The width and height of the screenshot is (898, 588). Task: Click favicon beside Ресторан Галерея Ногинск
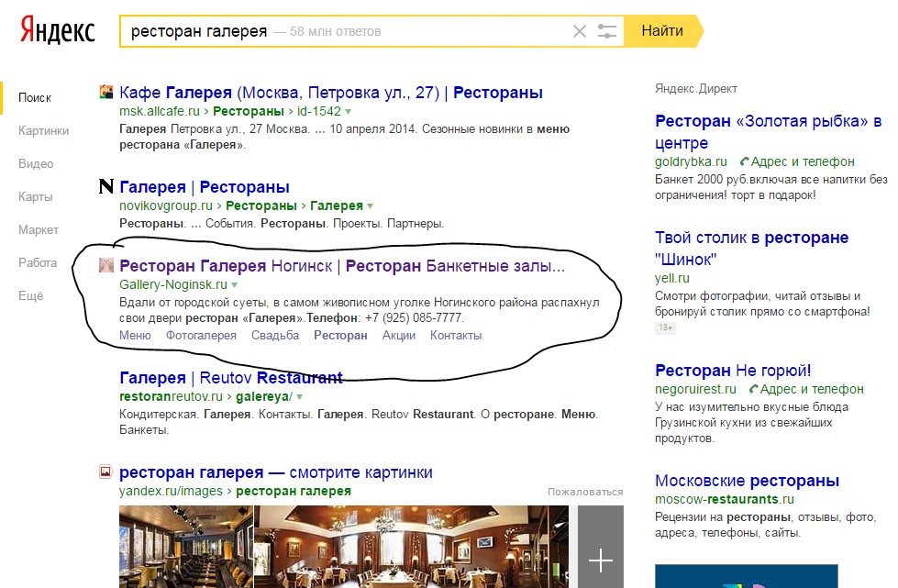pyautogui.click(x=106, y=264)
